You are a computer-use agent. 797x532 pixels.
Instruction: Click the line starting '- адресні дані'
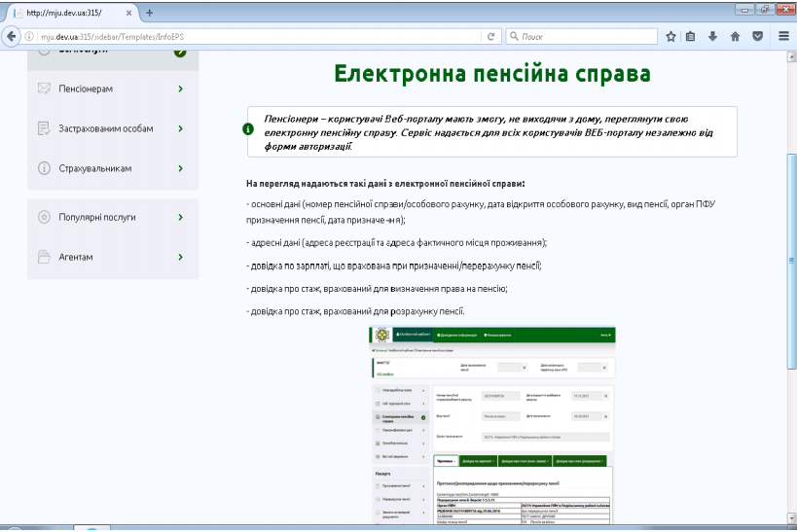tap(396, 243)
